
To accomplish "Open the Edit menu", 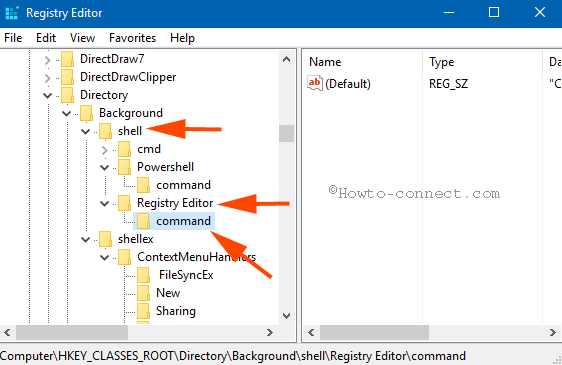I will 46,38.
